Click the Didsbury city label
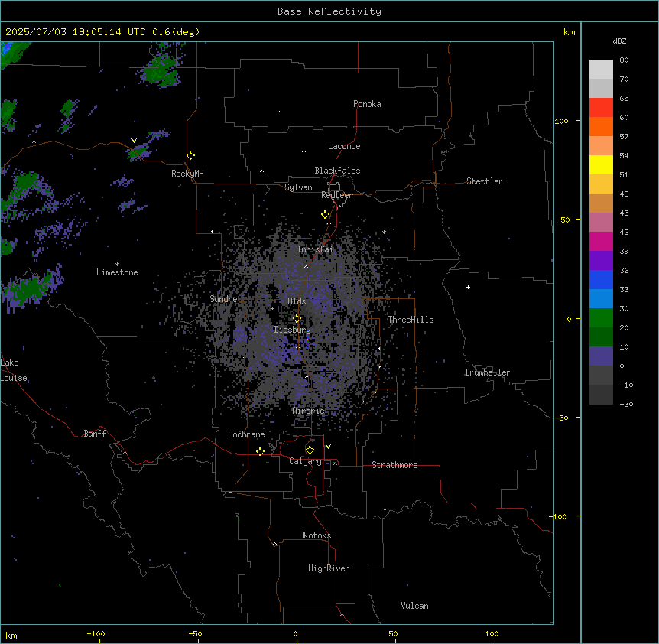This screenshot has width=659, height=644. pos(293,330)
